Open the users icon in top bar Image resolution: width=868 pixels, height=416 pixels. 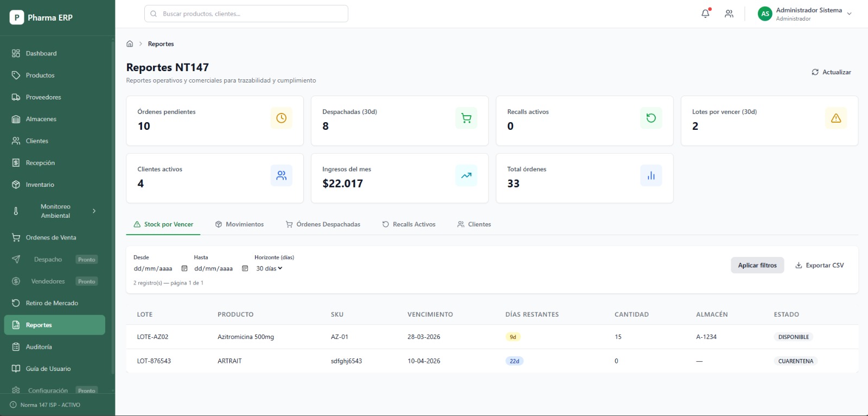tap(729, 14)
